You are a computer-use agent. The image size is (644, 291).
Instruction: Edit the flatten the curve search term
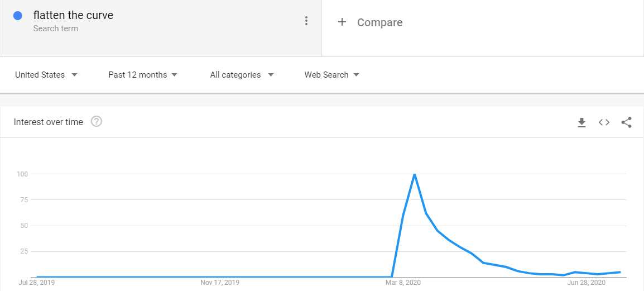coord(73,15)
